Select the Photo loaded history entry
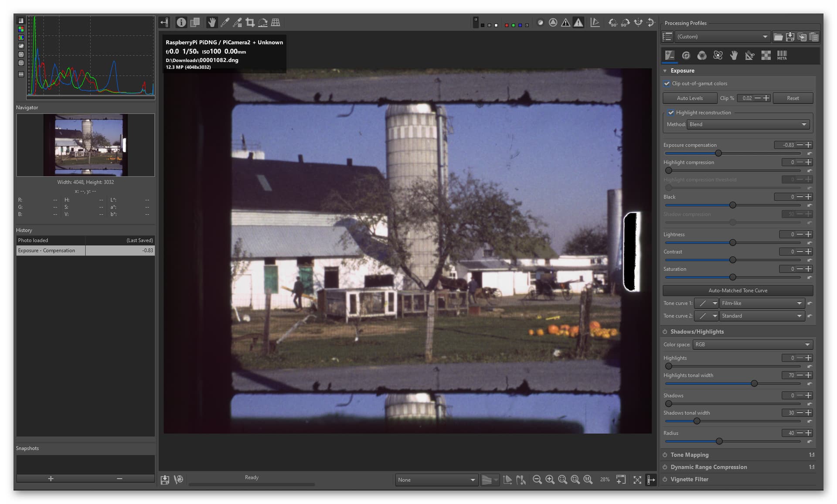Viewport: 837px width, 504px height. coord(85,240)
